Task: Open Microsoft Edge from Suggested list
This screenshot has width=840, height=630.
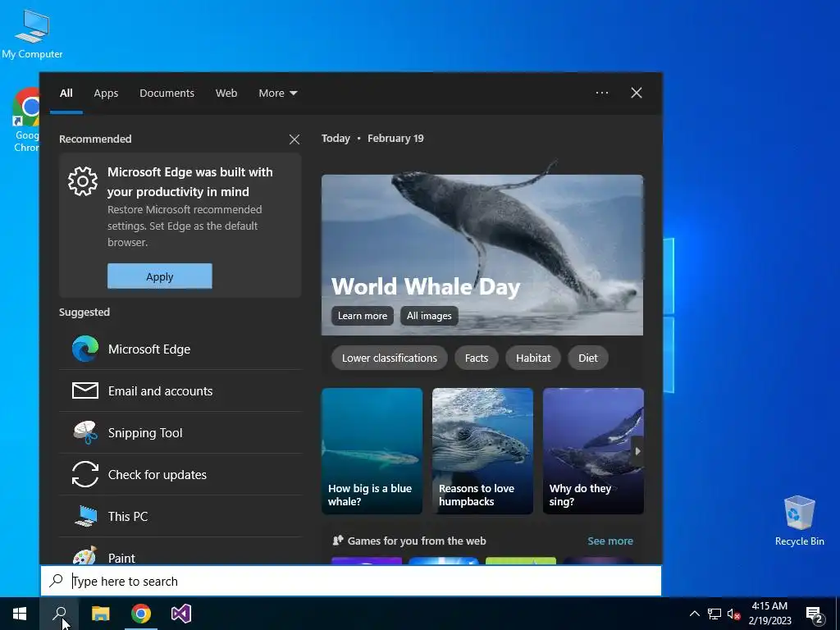Action: coord(180,349)
